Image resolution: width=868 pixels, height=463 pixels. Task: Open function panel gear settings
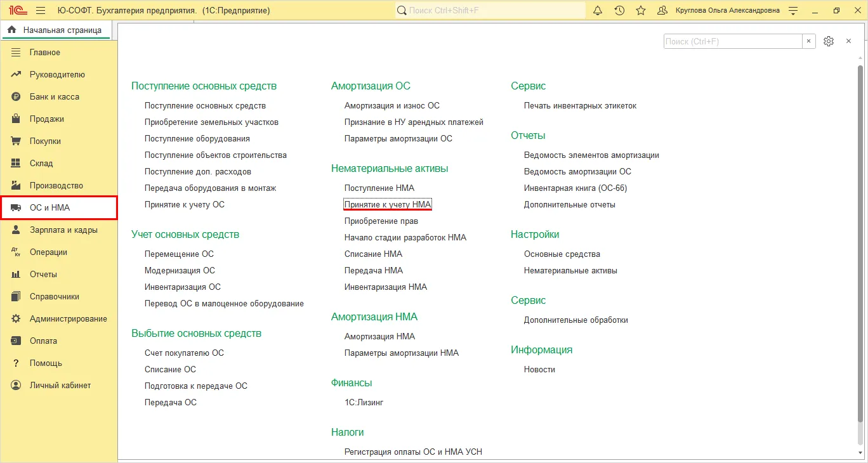[x=828, y=41]
